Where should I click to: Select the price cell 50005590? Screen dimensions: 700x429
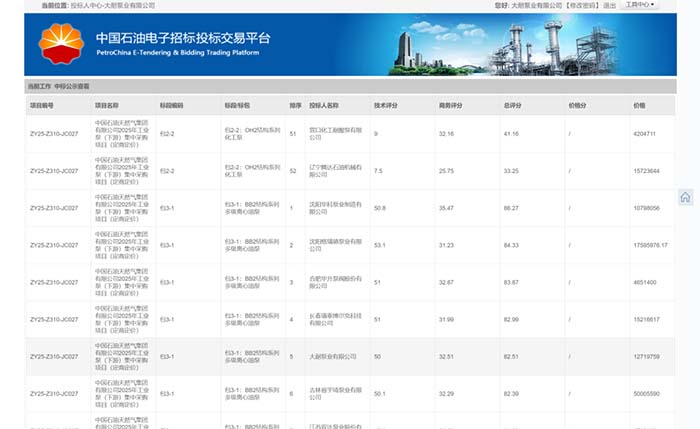(646, 393)
